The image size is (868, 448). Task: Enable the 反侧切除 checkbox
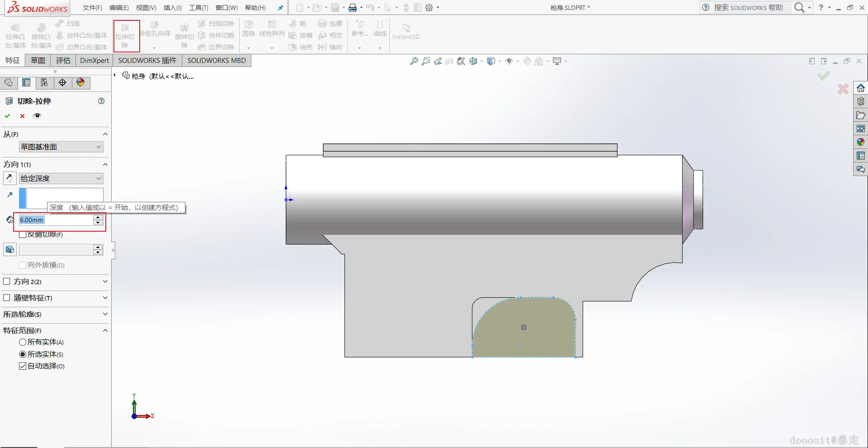pos(23,235)
